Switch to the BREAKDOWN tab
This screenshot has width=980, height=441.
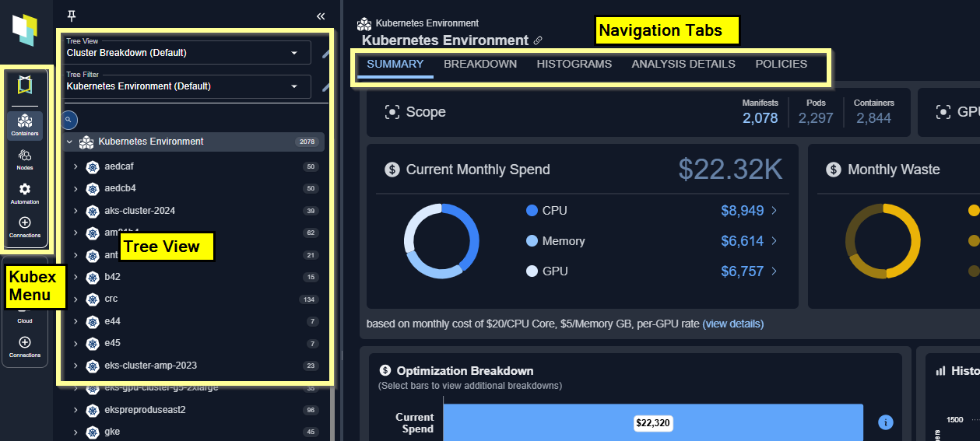[x=480, y=64]
